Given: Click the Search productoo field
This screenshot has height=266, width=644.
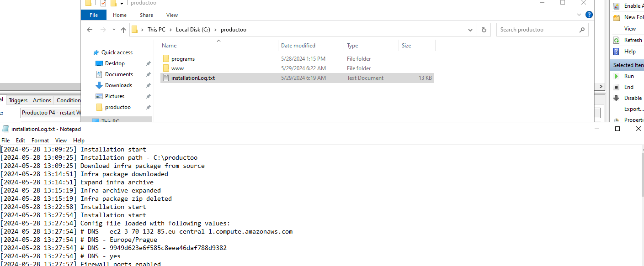Looking at the screenshot, I should 537,30.
